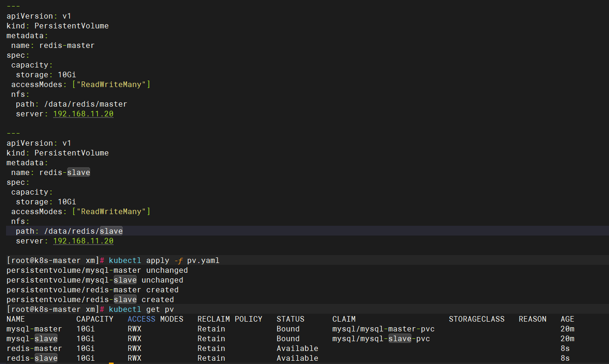609x364 pixels.
Task: Click the 8s age of redis-slave row
Action: click(565, 358)
